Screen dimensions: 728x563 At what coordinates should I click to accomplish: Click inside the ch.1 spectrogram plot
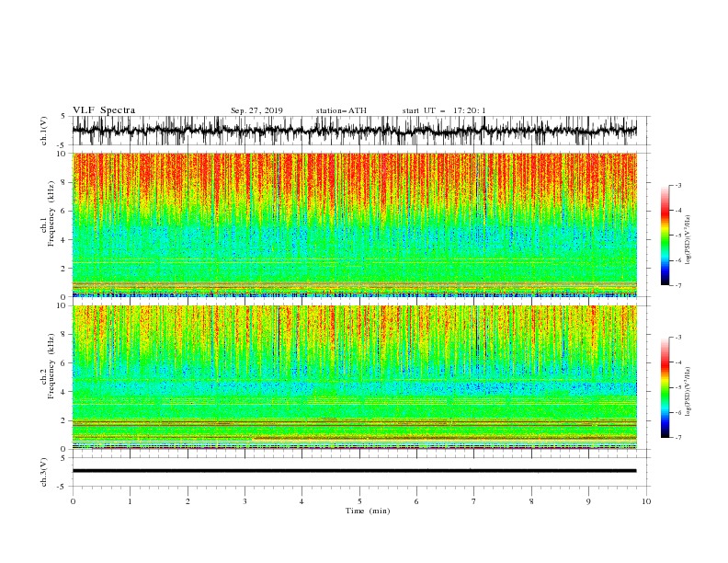tap(354, 224)
